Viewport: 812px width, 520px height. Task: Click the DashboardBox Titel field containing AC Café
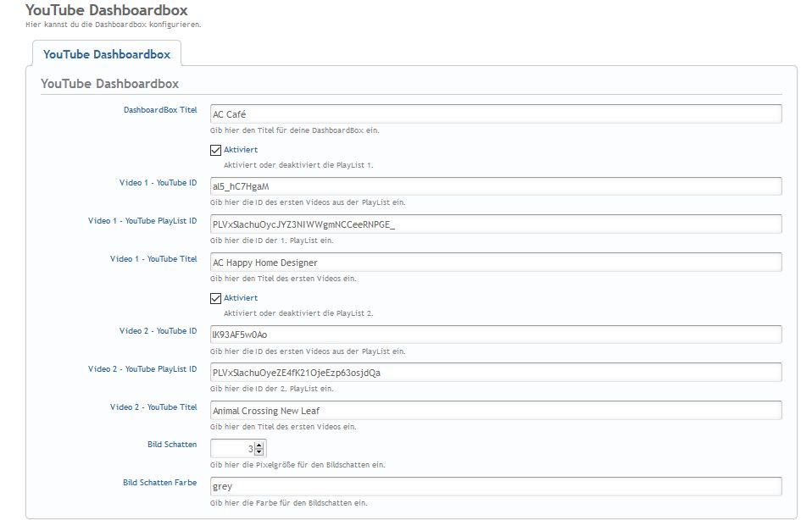(496, 113)
